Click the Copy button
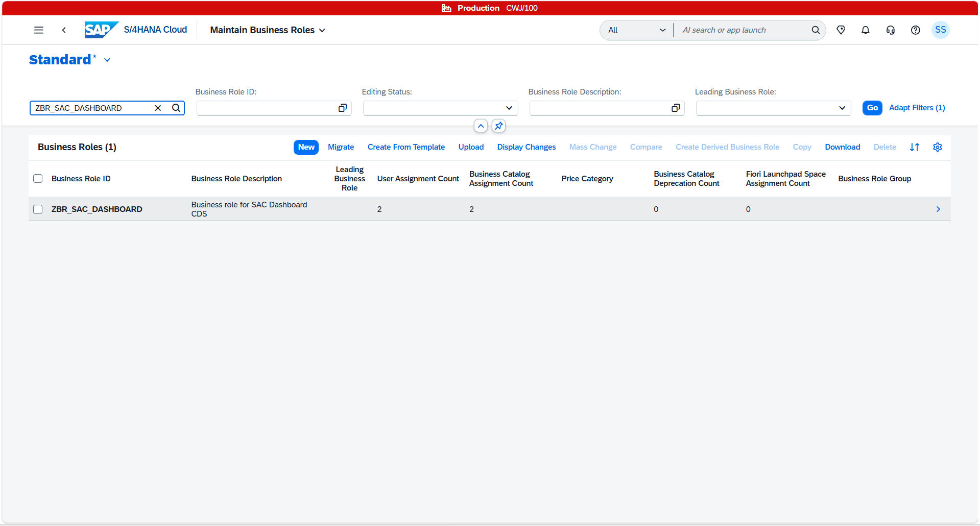 (802, 147)
